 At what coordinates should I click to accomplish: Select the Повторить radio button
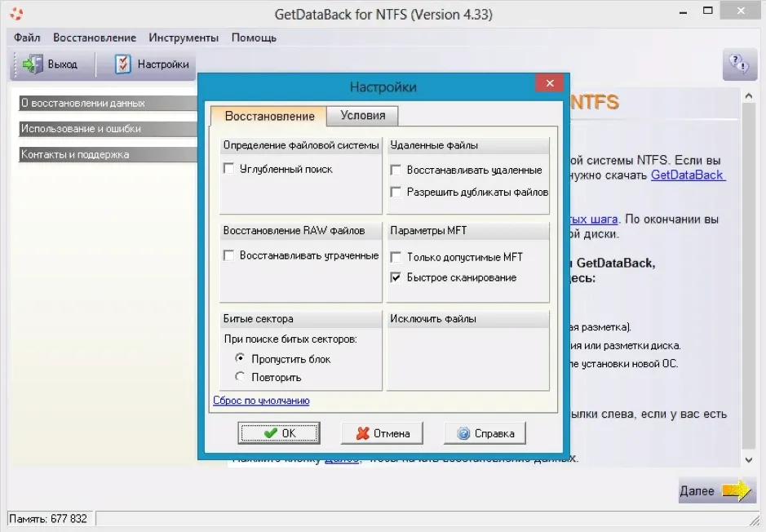point(240,377)
